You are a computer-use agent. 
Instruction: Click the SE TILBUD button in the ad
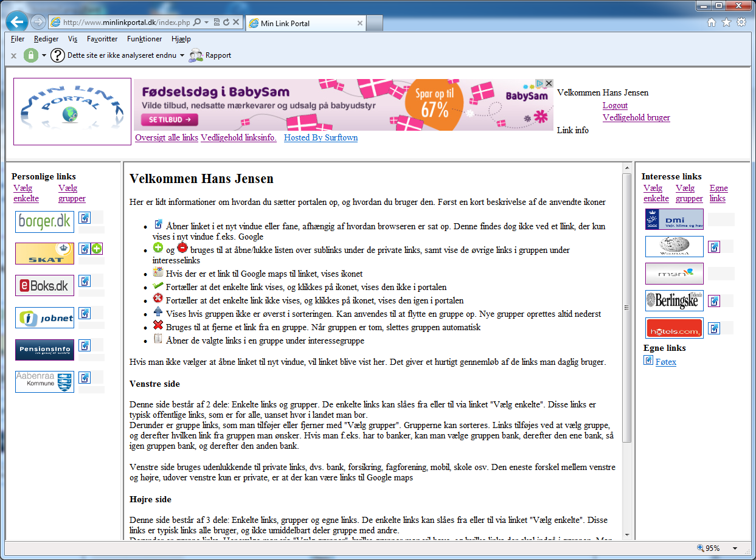click(170, 120)
